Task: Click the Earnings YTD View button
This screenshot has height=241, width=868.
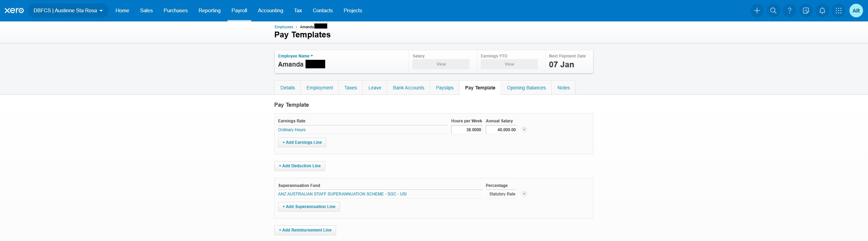Action: pyautogui.click(x=509, y=64)
